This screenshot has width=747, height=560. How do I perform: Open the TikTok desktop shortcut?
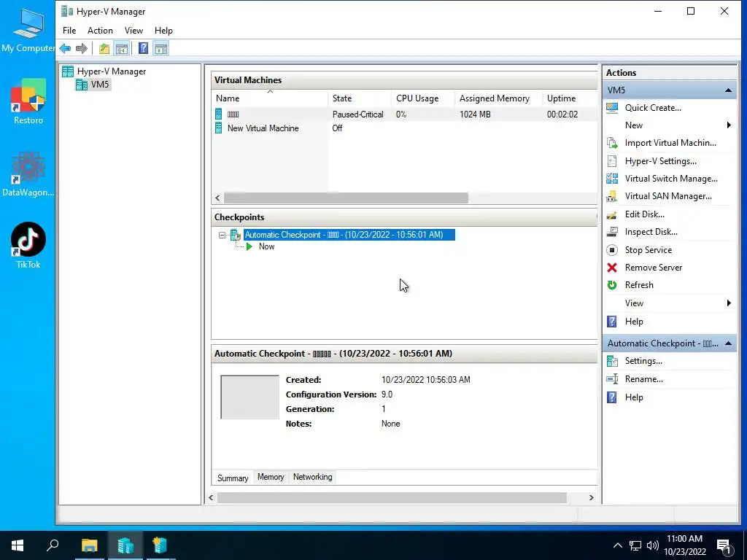tap(28, 246)
